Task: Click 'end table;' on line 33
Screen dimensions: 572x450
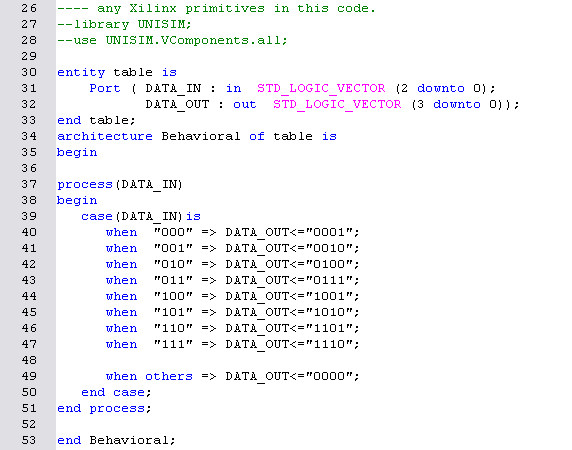Action: [96, 120]
